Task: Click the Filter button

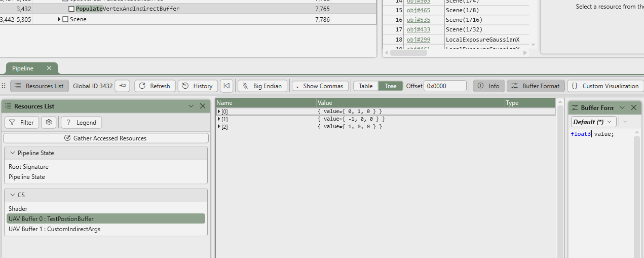Action: (x=22, y=122)
